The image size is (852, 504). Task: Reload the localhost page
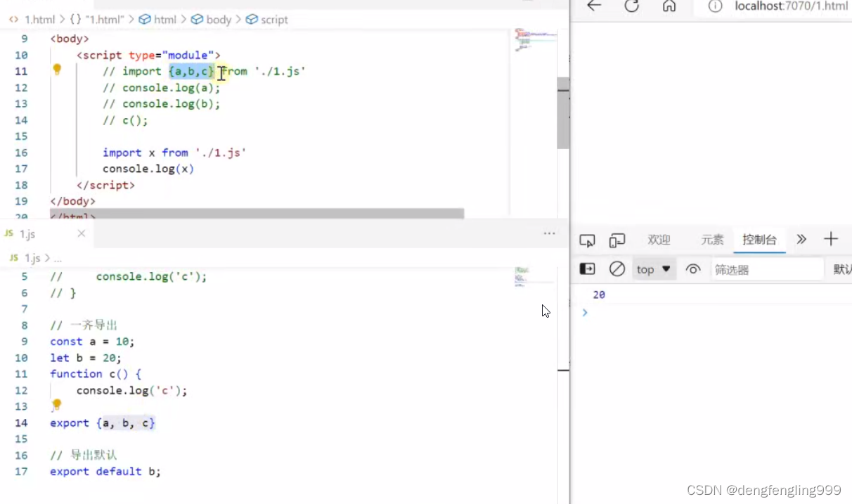pos(631,6)
